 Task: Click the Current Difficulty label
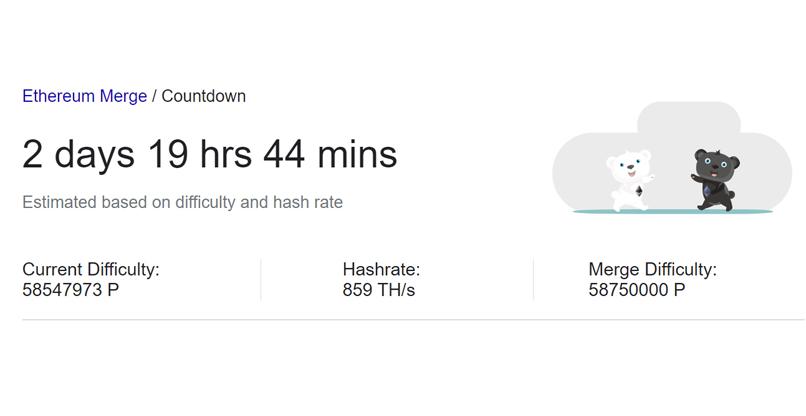coord(91,270)
